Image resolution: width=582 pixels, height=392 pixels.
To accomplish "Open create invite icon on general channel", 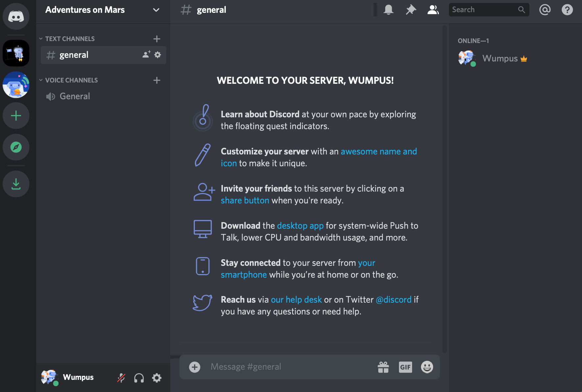I will [x=146, y=55].
